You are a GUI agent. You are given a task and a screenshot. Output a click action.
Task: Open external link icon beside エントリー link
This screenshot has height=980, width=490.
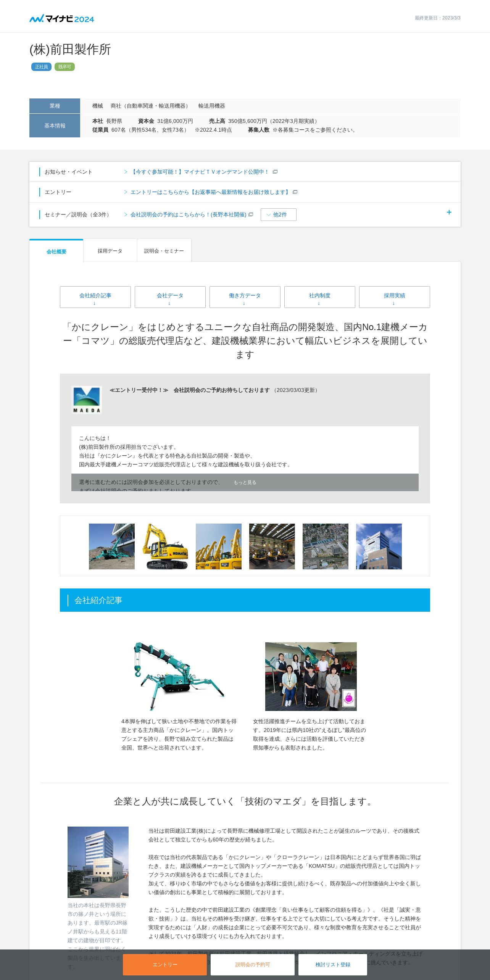pos(295,192)
